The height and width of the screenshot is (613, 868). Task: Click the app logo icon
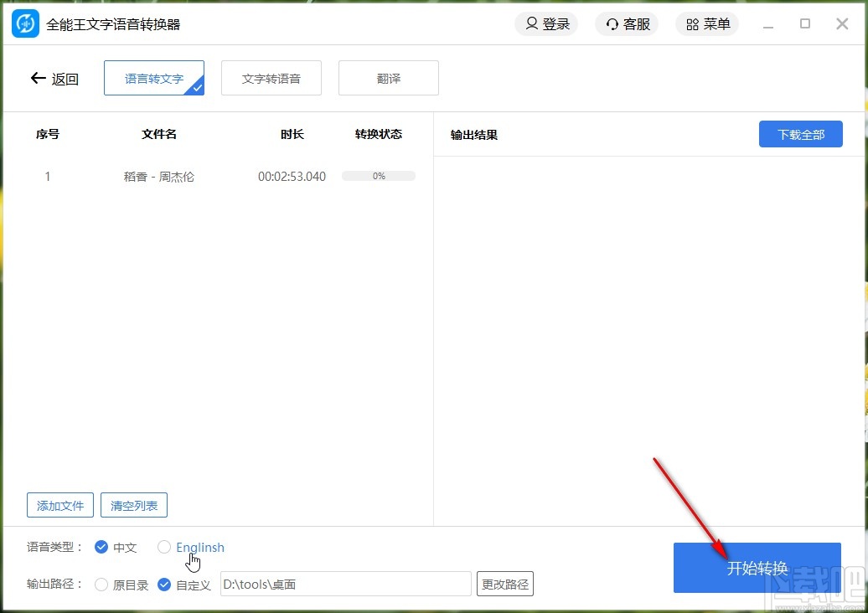[x=24, y=23]
